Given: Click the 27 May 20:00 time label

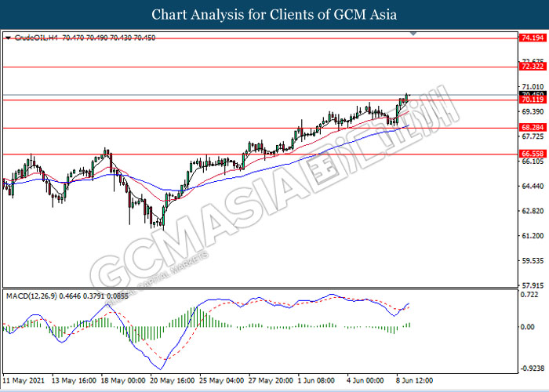Looking at the screenshot, I should pyautogui.click(x=271, y=380).
